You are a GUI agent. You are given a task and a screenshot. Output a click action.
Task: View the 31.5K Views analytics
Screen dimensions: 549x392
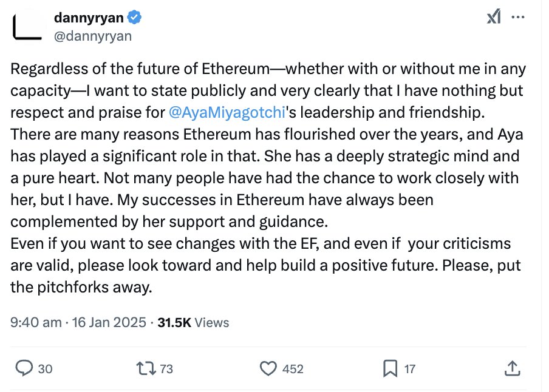tap(193, 322)
